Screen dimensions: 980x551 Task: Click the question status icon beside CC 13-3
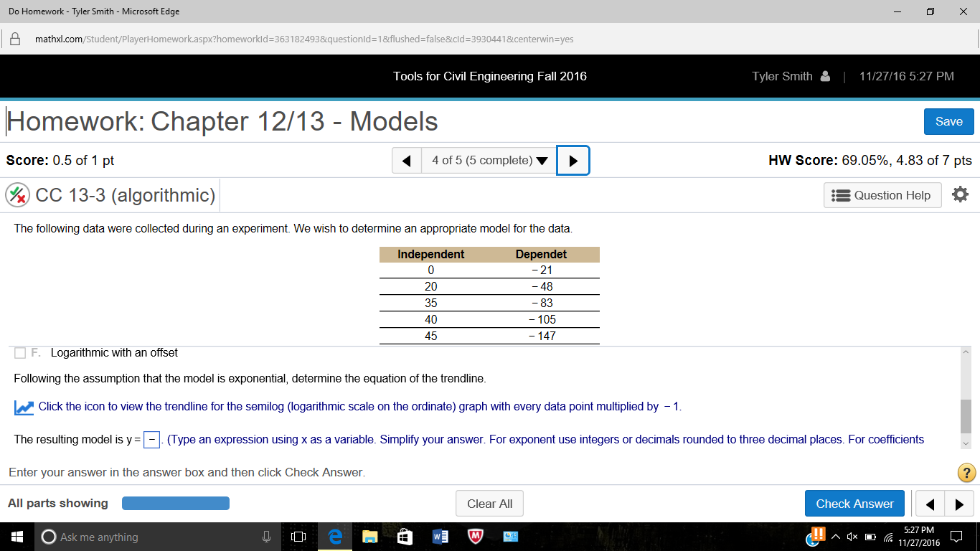(x=17, y=194)
